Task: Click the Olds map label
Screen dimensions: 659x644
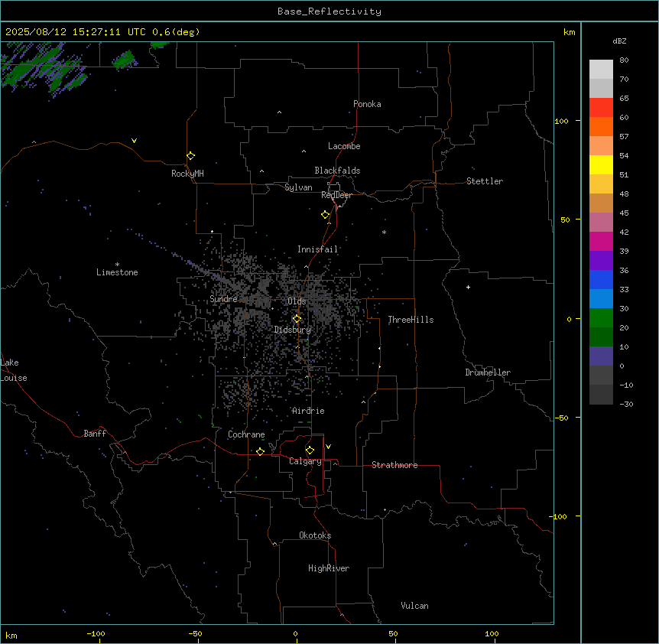Action: tap(297, 301)
